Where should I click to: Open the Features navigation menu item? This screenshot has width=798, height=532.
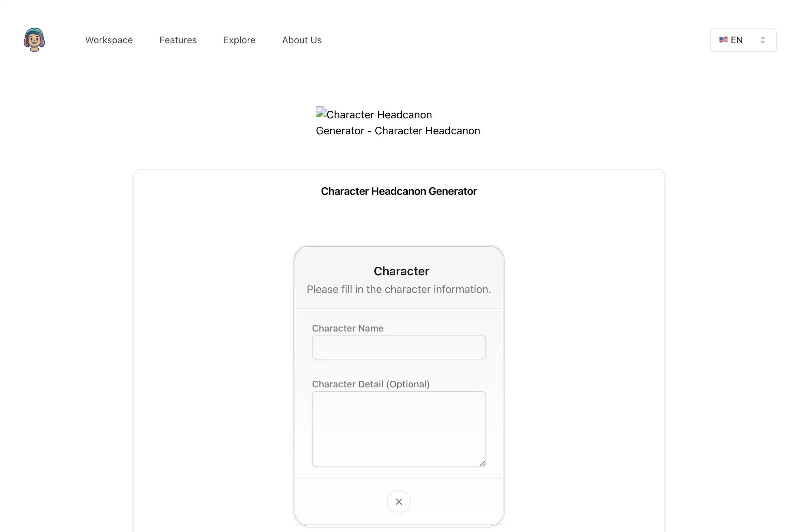tap(178, 40)
